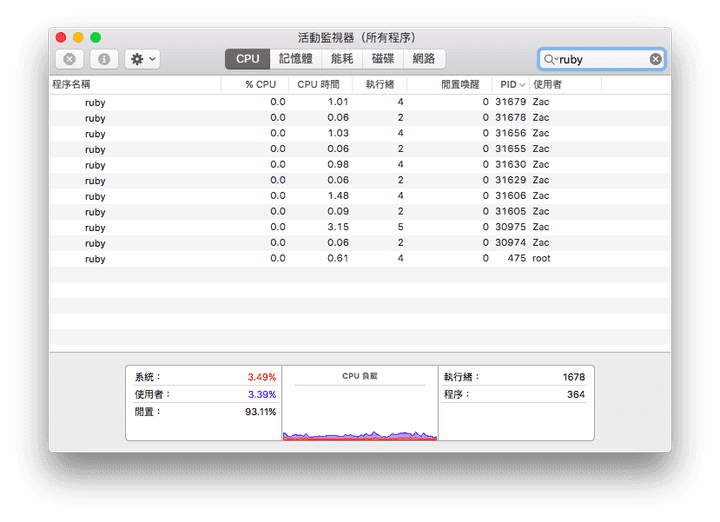Click the magnifying glass search icon
Screen dimensions: 720x522
[x=550, y=59]
